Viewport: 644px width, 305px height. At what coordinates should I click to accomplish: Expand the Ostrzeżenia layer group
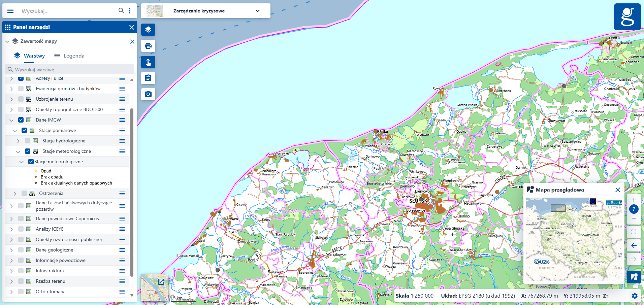tap(15, 194)
